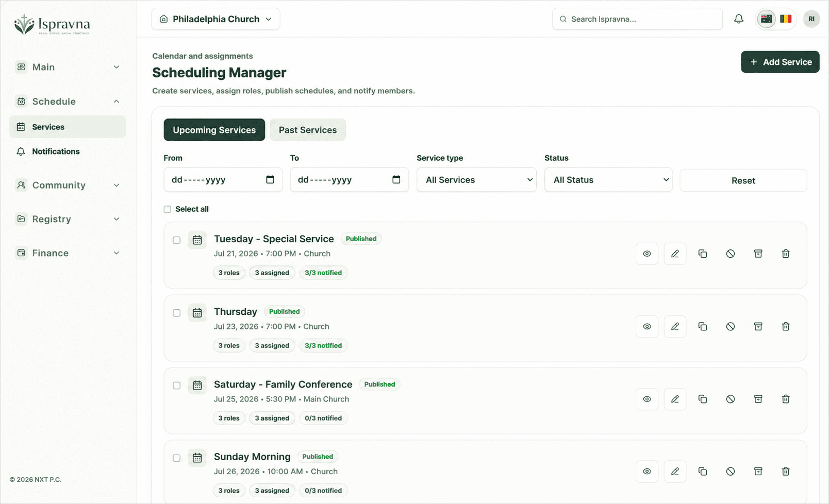
Task: View the Sunday Morning service details
Action: (x=647, y=472)
